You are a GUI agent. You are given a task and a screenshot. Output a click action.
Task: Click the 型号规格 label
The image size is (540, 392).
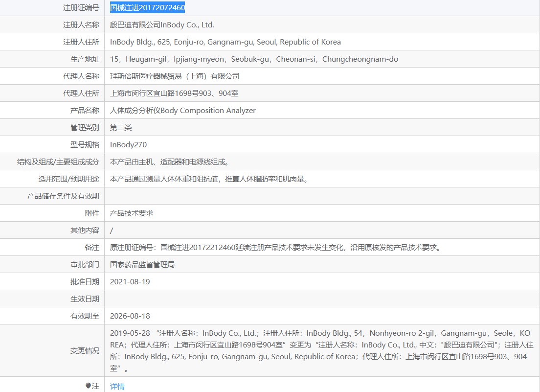point(85,145)
